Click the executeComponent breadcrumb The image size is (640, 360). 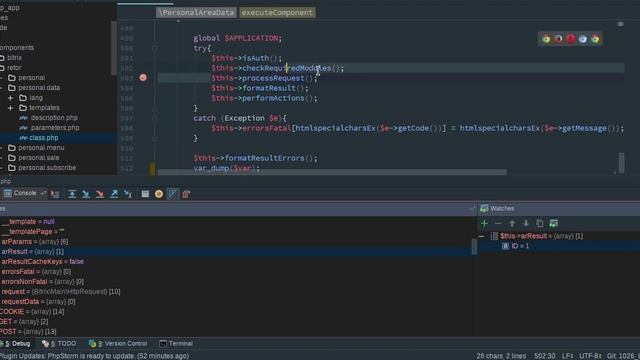[277, 13]
